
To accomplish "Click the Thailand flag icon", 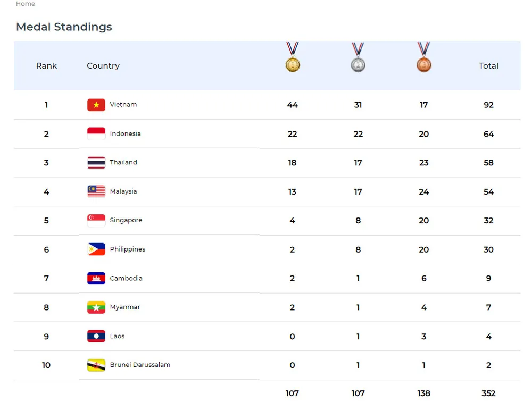I will 96,163.
